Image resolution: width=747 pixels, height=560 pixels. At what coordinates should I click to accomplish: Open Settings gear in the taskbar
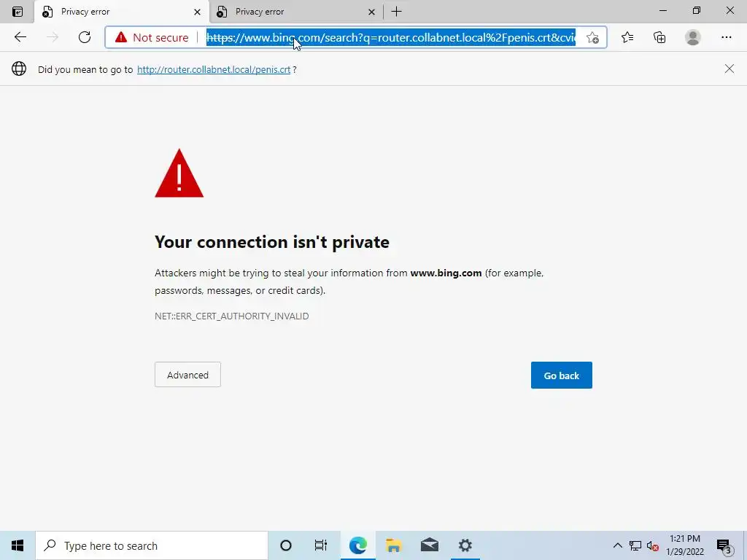[x=465, y=545]
